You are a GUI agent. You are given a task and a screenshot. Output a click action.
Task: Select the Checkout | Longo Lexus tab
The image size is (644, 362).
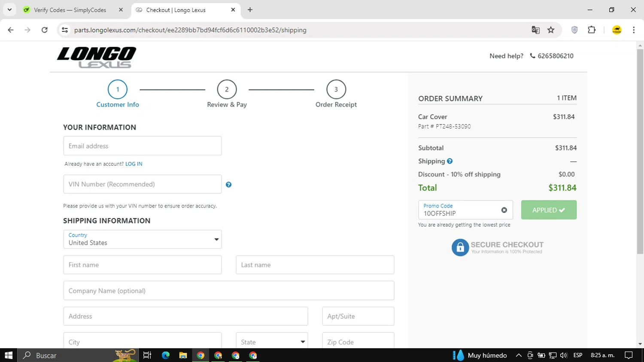(185, 10)
